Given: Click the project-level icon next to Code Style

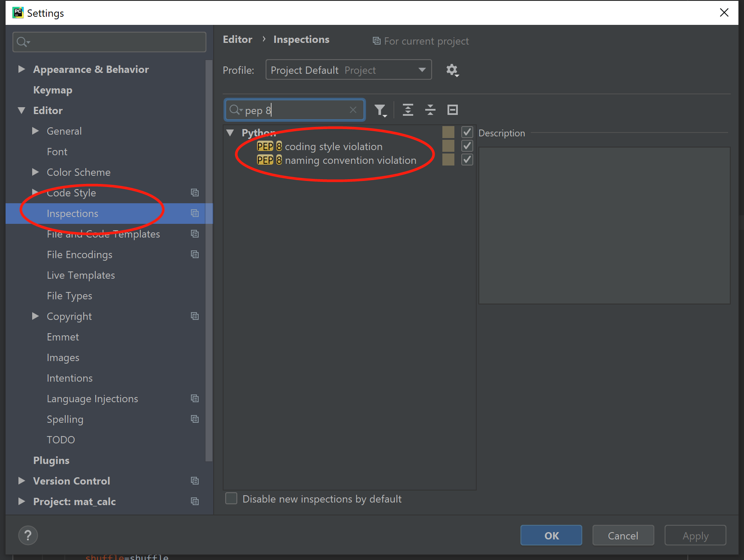Looking at the screenshot, I should tap(195, 193).
